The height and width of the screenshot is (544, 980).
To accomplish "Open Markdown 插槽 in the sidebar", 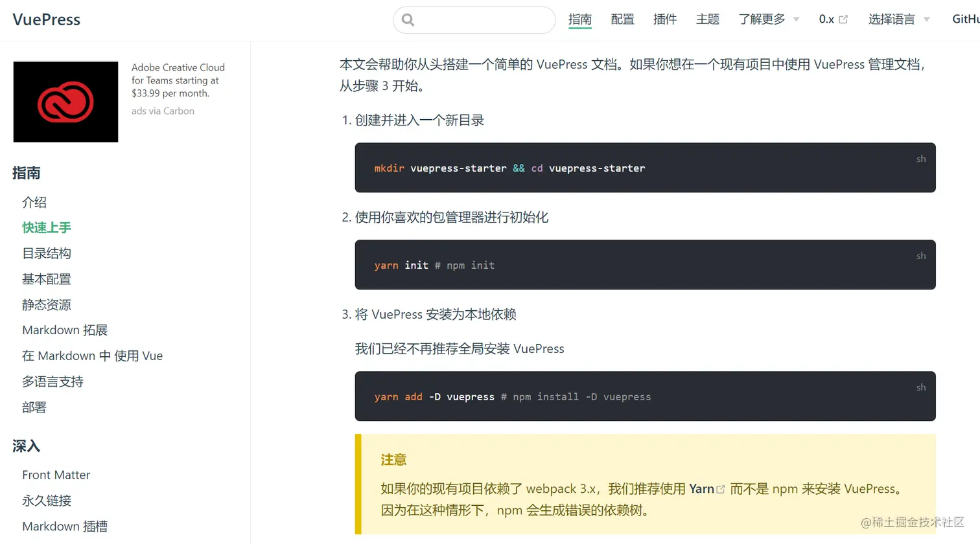I will click(x=65, y=527).
